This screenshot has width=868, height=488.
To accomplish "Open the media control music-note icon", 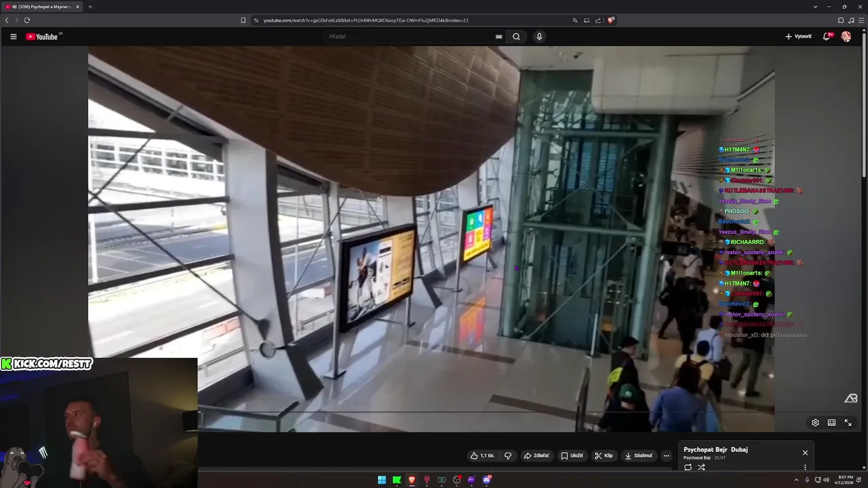I will coord(851,20).
